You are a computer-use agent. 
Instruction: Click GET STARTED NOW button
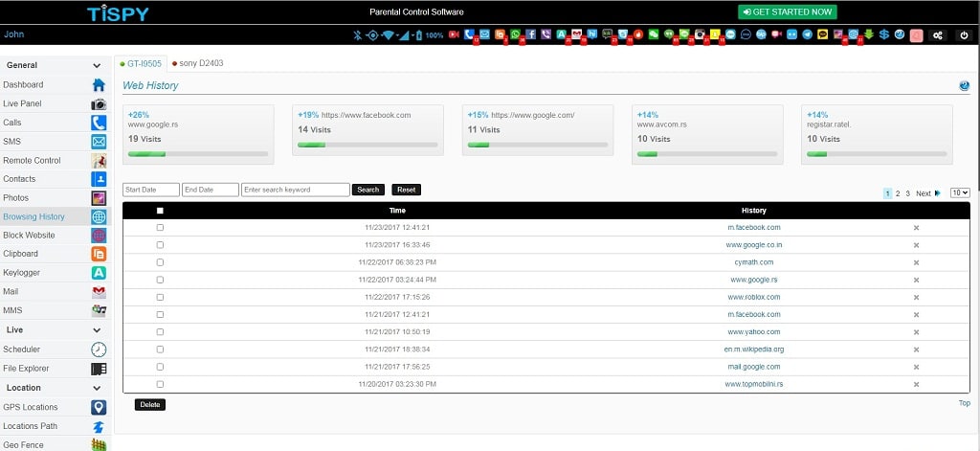[788, 11]
